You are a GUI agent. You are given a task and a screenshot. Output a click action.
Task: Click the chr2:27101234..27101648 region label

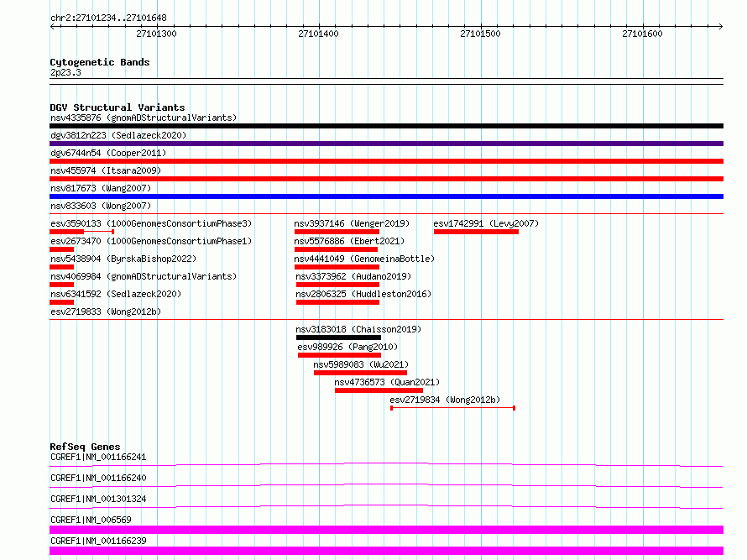(x=108, y=18)
